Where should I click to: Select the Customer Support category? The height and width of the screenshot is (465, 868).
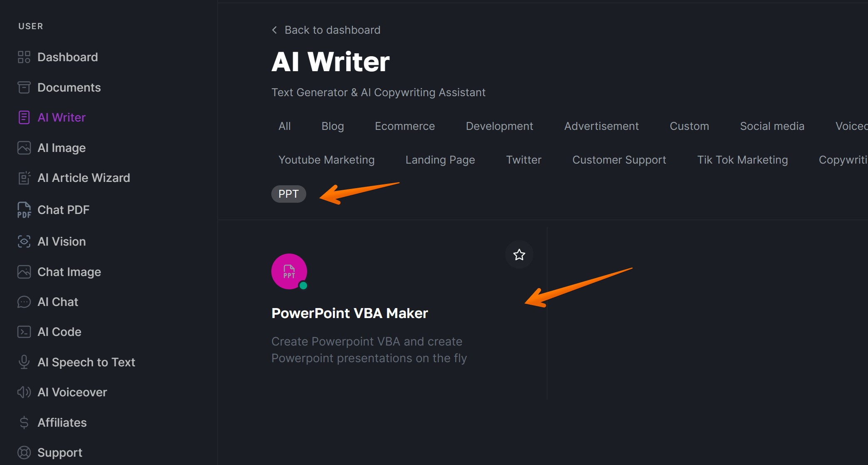click(x=619, y=160)
